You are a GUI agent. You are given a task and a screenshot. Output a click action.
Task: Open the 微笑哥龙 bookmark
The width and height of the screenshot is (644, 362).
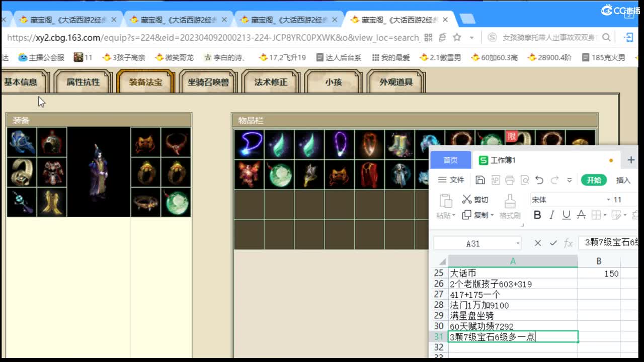(x=174, y=57)
